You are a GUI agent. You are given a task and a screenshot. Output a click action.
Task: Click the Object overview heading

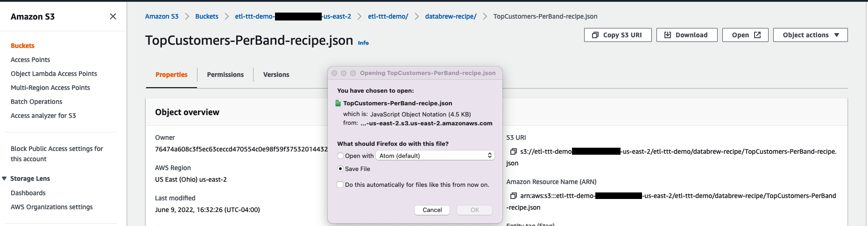pyautogui.click(x=187, y=112)
